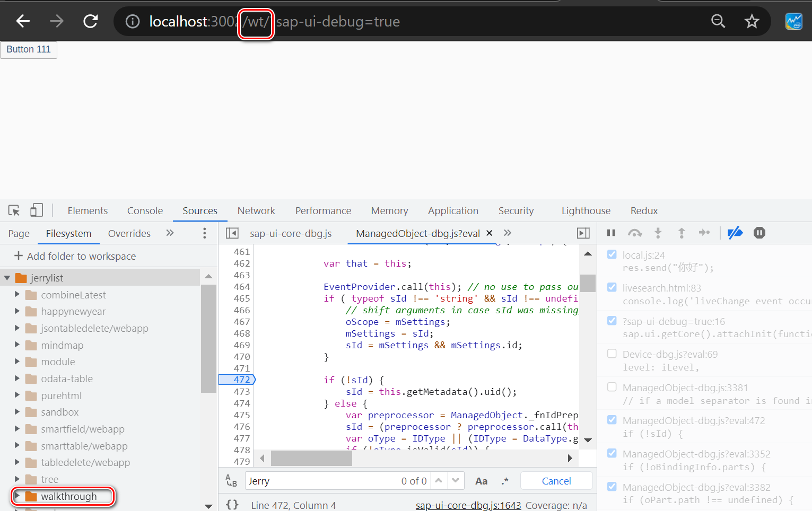The width and height of the screenshot is (812, 511).
Task: Reload the page
Action: [x=91, y=21]
